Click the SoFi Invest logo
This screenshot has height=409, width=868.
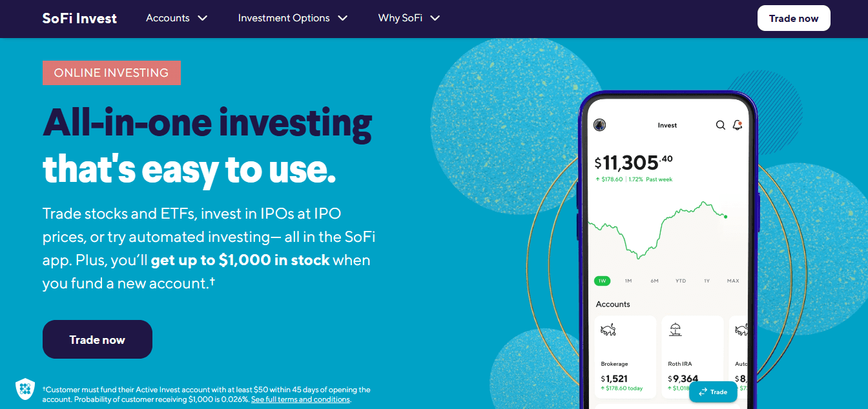click(x=79, y=18)
